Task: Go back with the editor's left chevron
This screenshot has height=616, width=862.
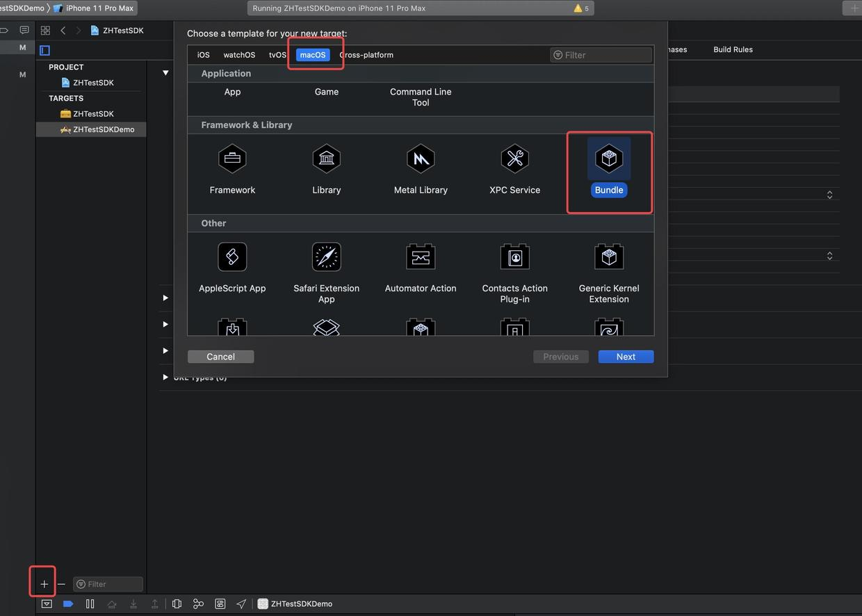Action: tap(63, 31)
